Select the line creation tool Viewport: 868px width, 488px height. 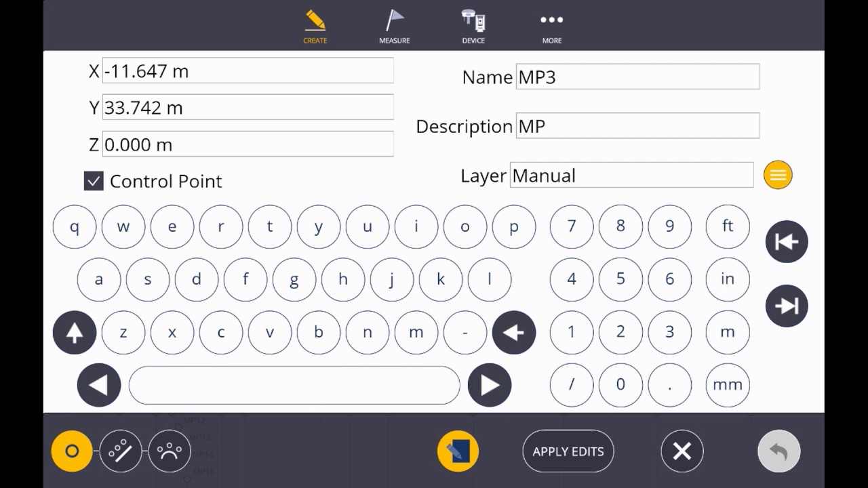pyautogui.click(x=121, y=451)
